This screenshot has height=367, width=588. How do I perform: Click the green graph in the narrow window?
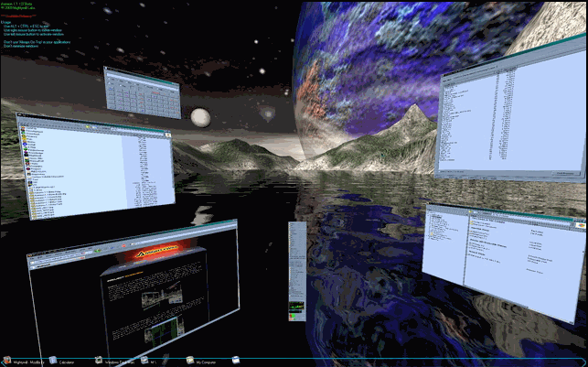point(296,306)
